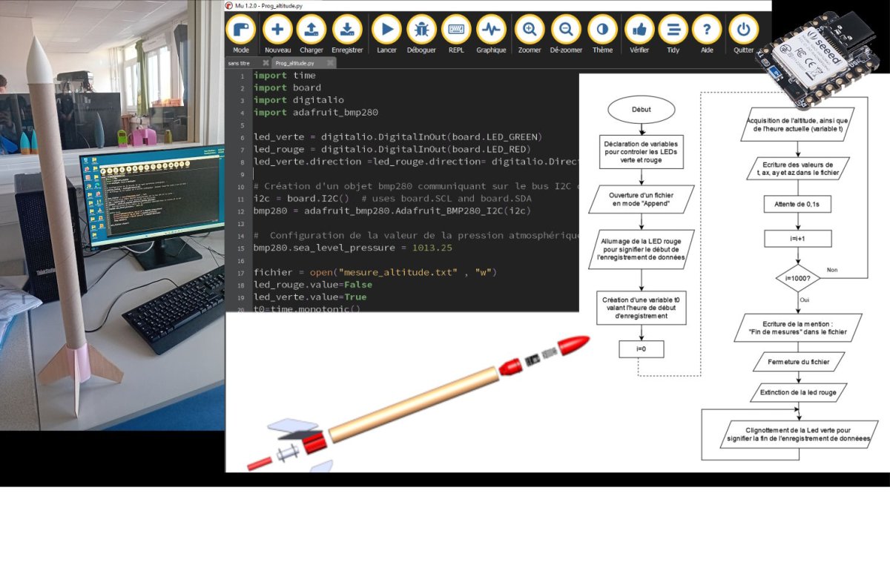Image resolution: width=890 pixels, height=588 pixels.
Task: Open the Charger load file icon
Action: (311, 30)
